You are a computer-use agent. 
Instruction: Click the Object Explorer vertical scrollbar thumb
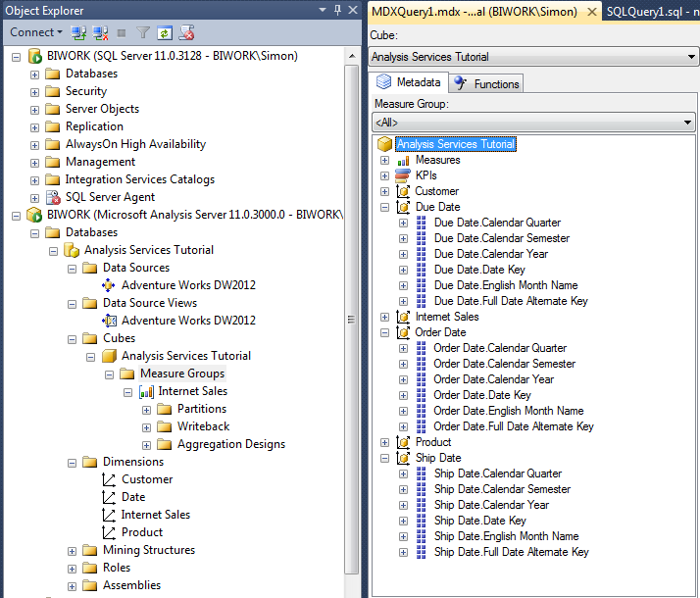click(352, 319)
